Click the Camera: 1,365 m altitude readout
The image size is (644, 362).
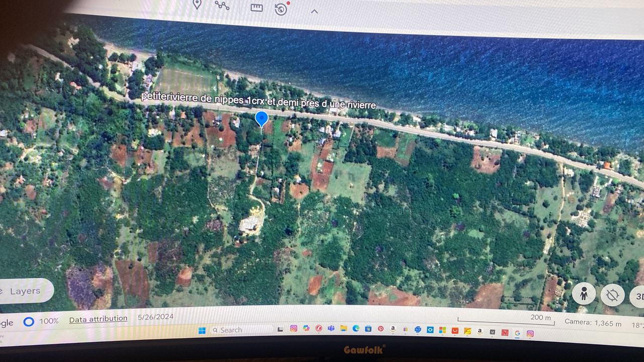click(593, 322)
